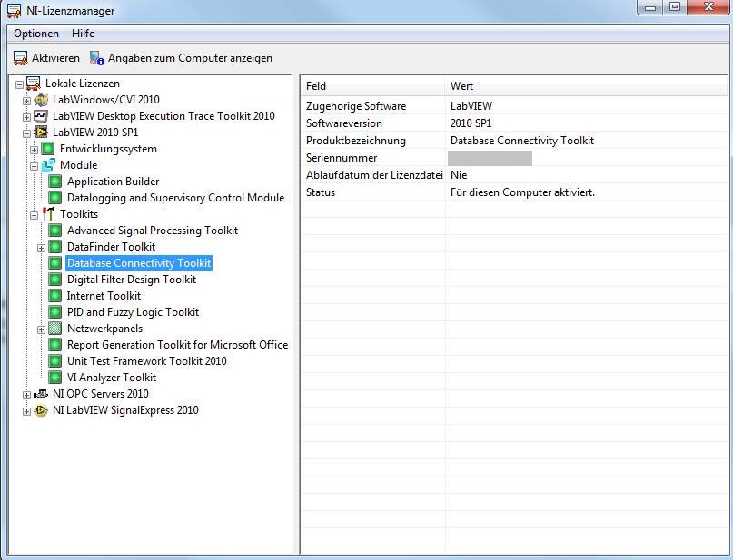Select Digital Filter Design Toolkit entry
733x560 pixels.
[132, 280]
